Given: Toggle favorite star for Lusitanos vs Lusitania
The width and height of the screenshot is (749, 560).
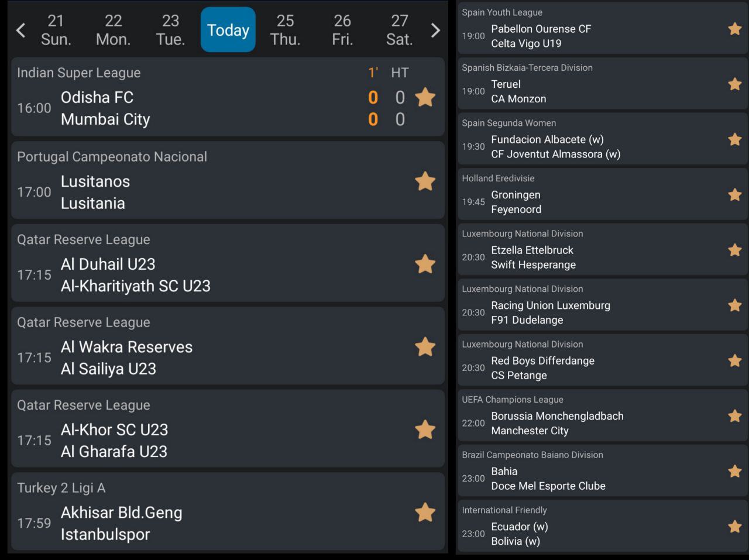Looking at the screenshot, I should (x=425, y=181).
